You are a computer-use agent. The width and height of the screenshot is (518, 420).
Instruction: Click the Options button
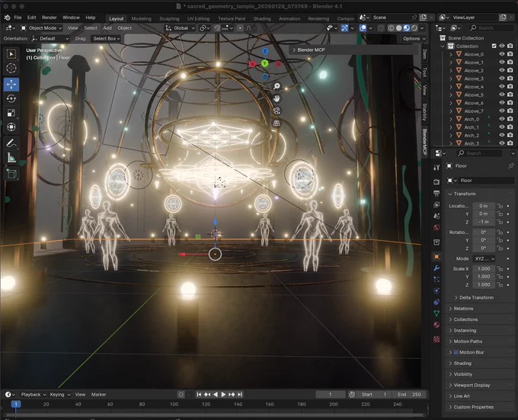(x=414, y=39)
